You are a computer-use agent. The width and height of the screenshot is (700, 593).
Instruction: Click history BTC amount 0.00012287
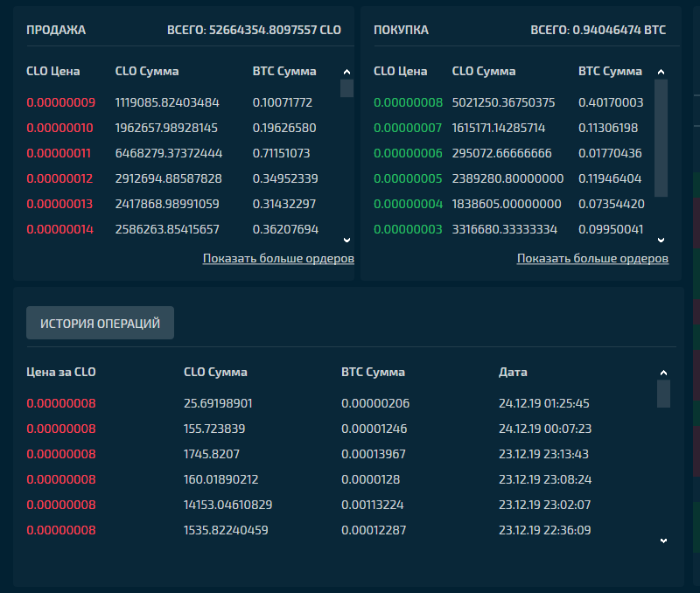374,530
